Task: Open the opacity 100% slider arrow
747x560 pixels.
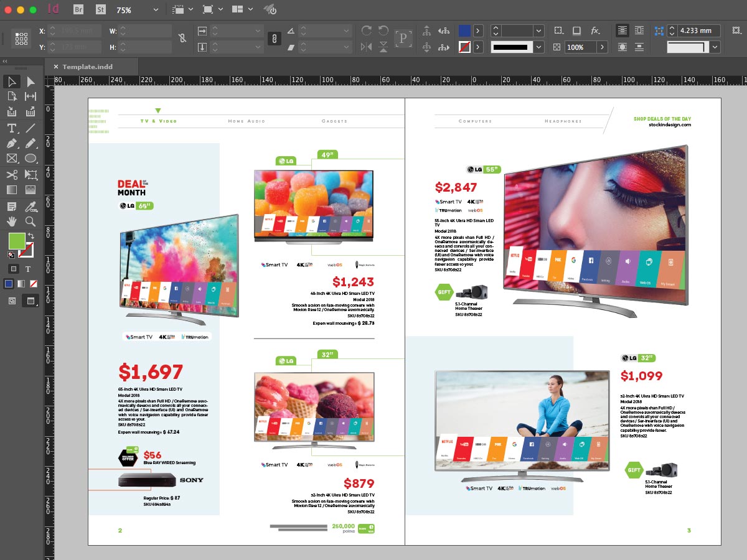Action: [603, 47]
